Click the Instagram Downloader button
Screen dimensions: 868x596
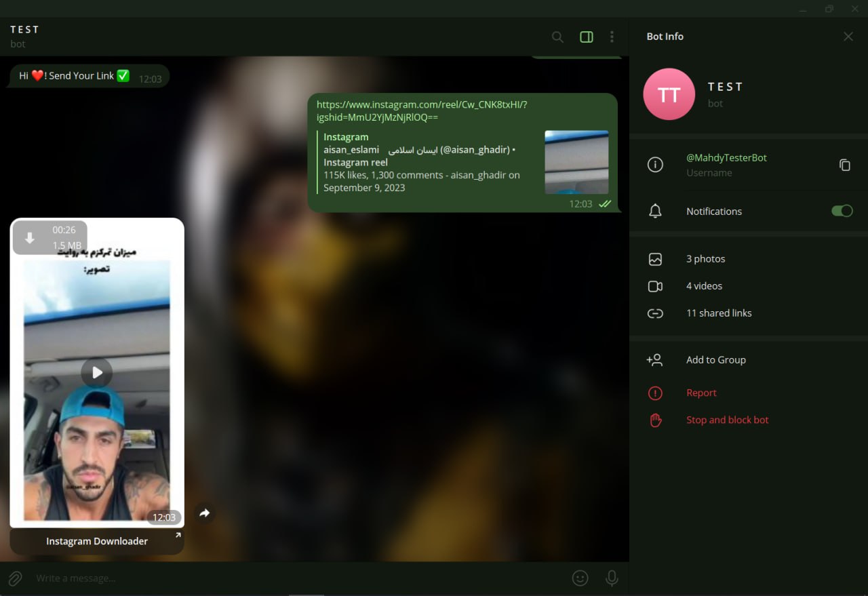[x=97, y=541]
